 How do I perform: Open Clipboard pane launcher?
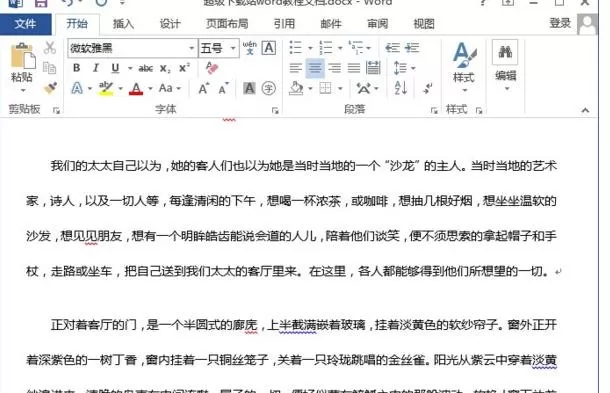click(56, 111)
